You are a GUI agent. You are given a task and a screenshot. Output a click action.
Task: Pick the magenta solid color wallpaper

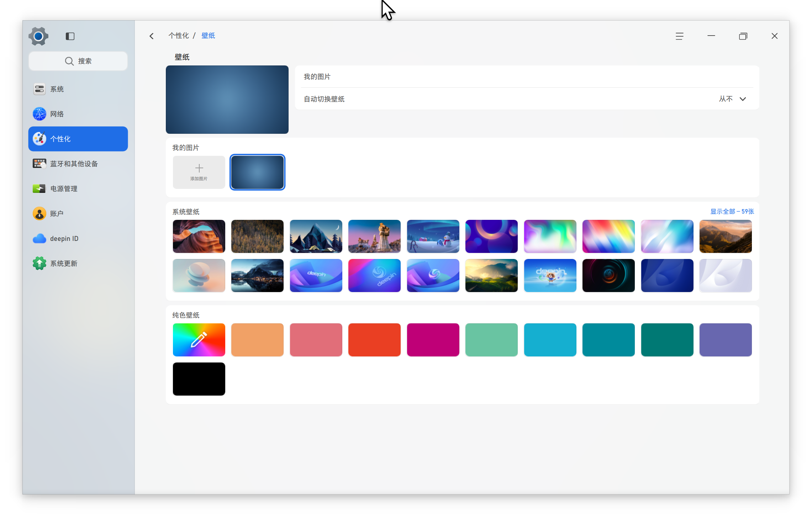433,340
